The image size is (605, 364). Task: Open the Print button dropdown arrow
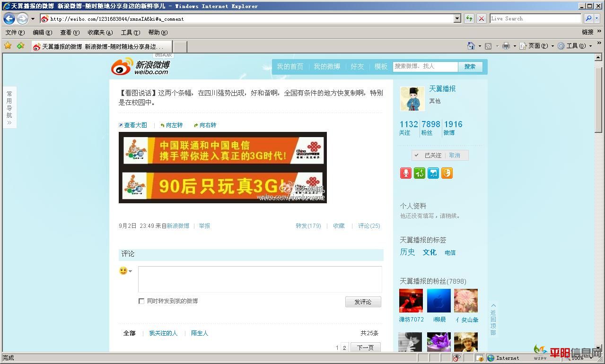[x=514, y=46]
